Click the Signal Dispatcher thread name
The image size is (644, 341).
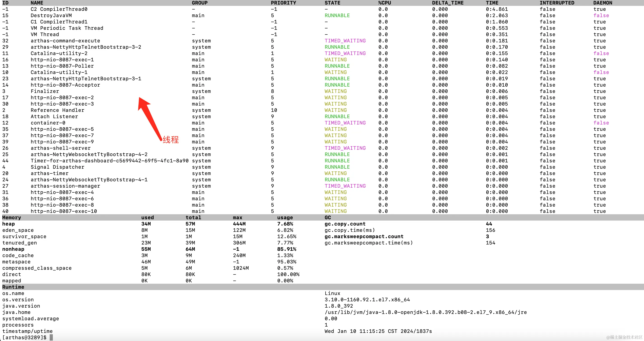coord(58,167)
